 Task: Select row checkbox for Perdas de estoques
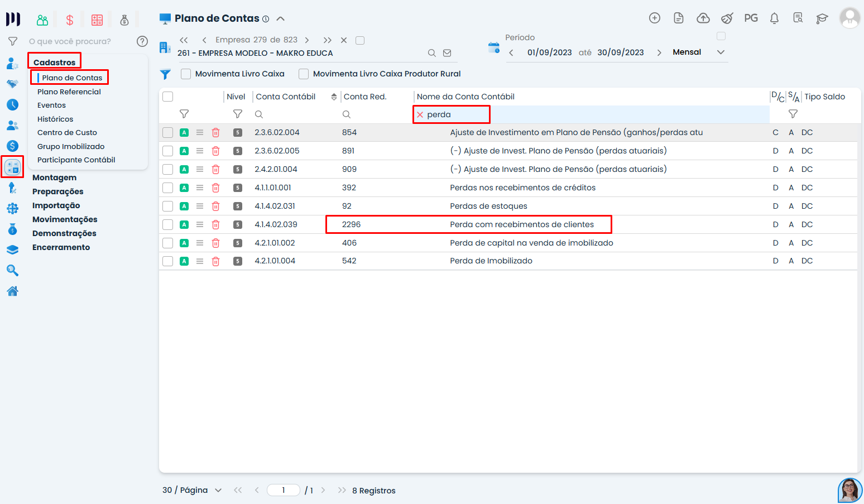coord(167,206)
